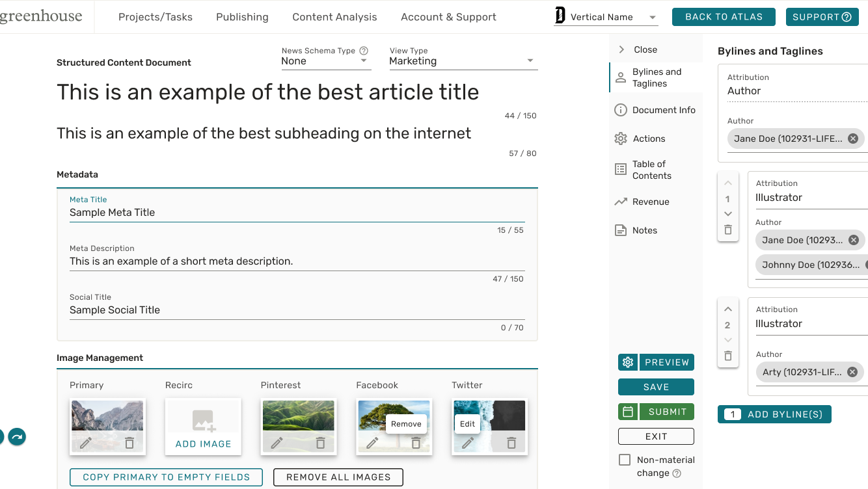Delete the second Illustrator byline

click(x=727, y=356)
